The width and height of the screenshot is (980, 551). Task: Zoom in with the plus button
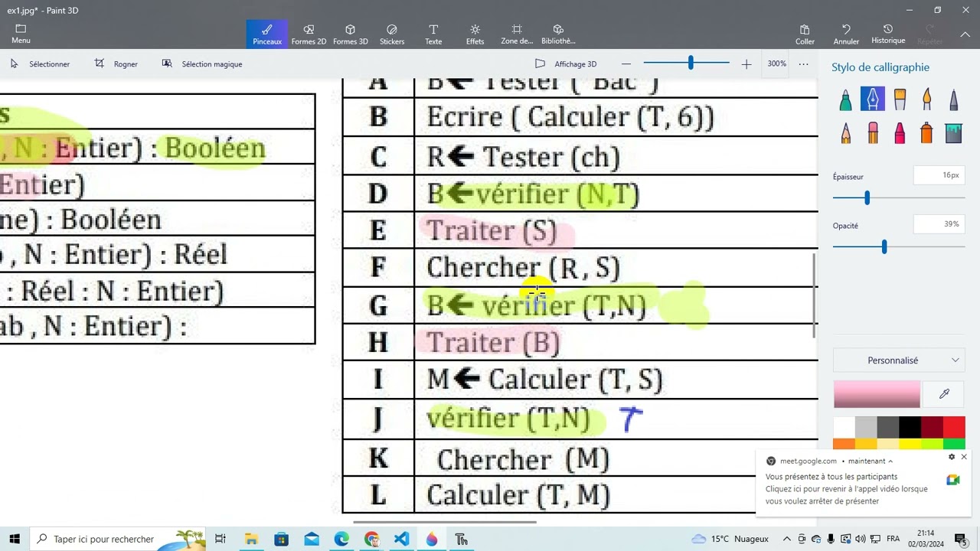coord(746,64)
